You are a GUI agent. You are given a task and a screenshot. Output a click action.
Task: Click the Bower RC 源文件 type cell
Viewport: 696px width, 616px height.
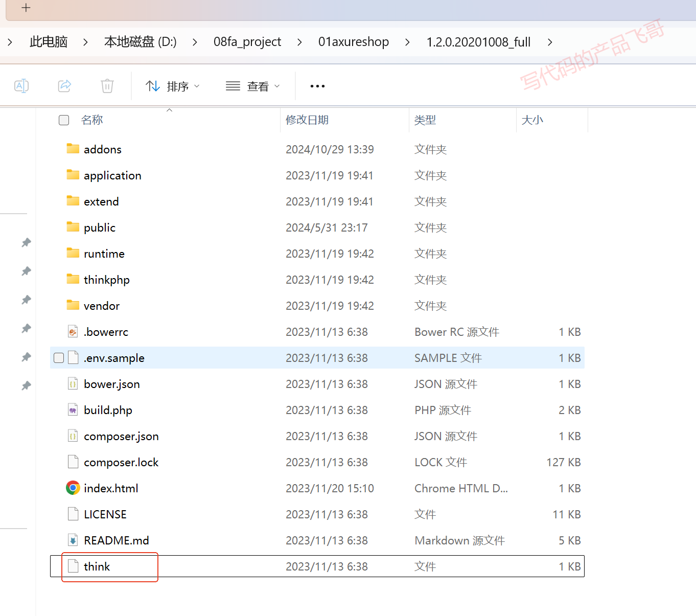[x=457, y=332]
